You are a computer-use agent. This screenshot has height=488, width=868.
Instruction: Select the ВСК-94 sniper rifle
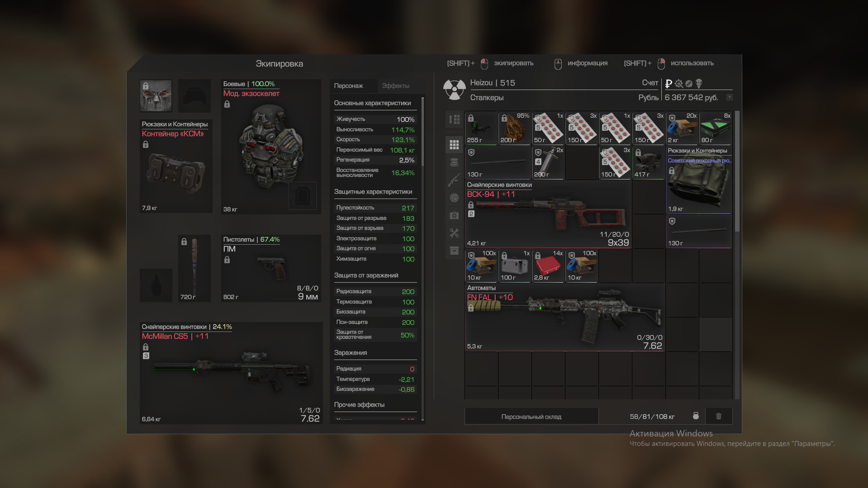pos(548,214)
